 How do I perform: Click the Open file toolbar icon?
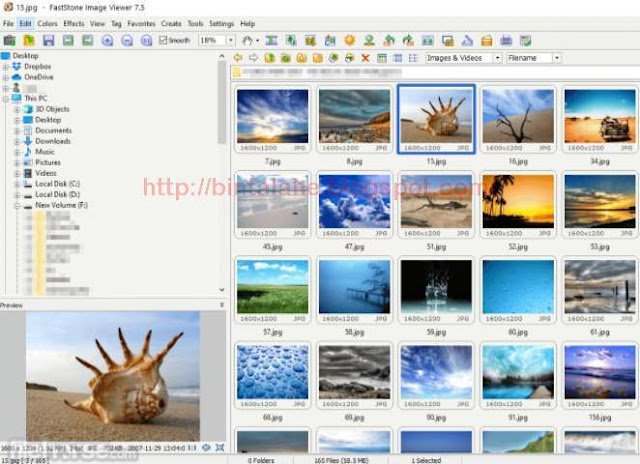pos(29,40)
